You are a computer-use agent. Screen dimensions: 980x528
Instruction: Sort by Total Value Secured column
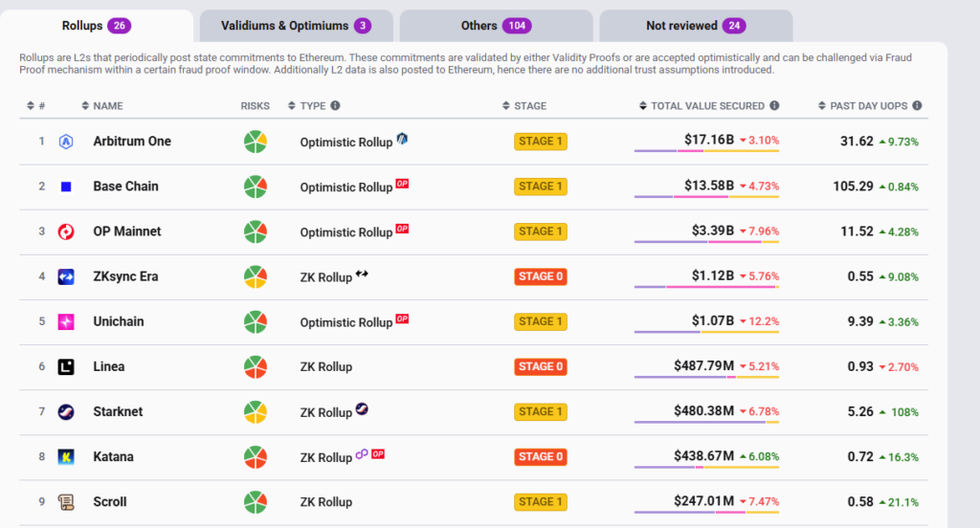click(702, 106)
